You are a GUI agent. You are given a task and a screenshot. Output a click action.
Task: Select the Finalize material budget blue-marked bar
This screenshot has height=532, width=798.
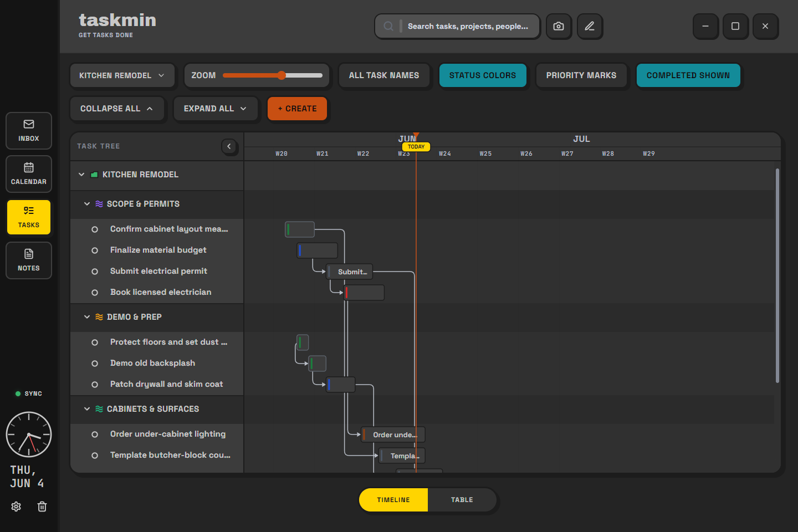click(x=318, y=250)
